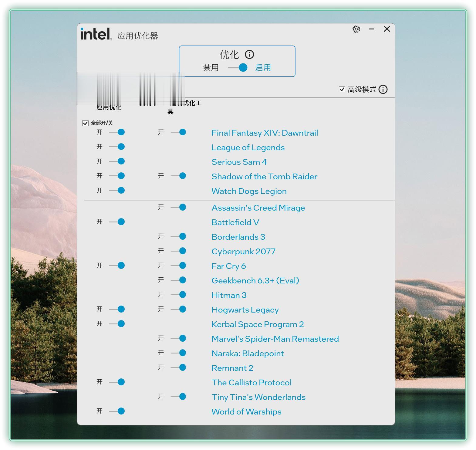Disable Watch Dogs Legion optimization switch
The width and height of the screenshot is (476, 450).
[117, 191]
